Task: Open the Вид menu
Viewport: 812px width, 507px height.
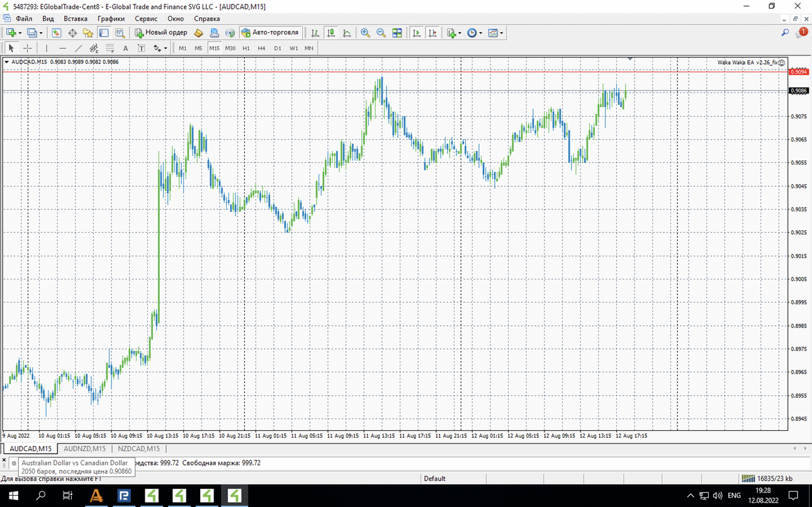Action: pos(48,19)
